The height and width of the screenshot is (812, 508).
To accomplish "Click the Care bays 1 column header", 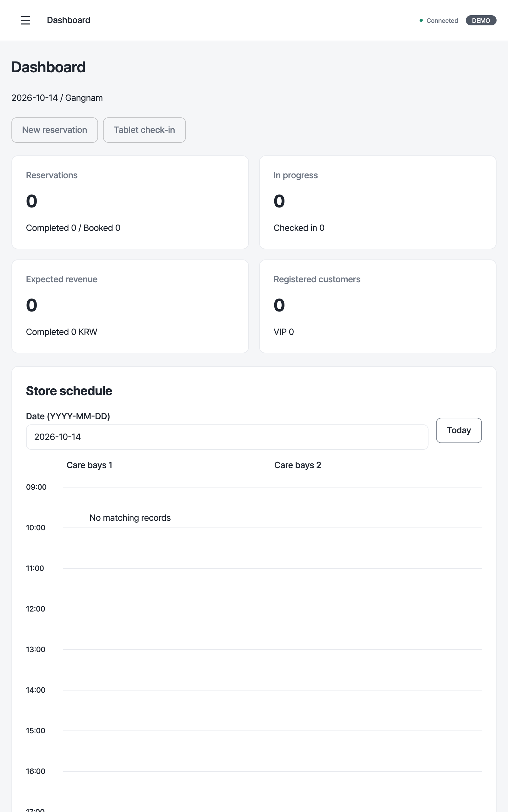I will (89, 465).
